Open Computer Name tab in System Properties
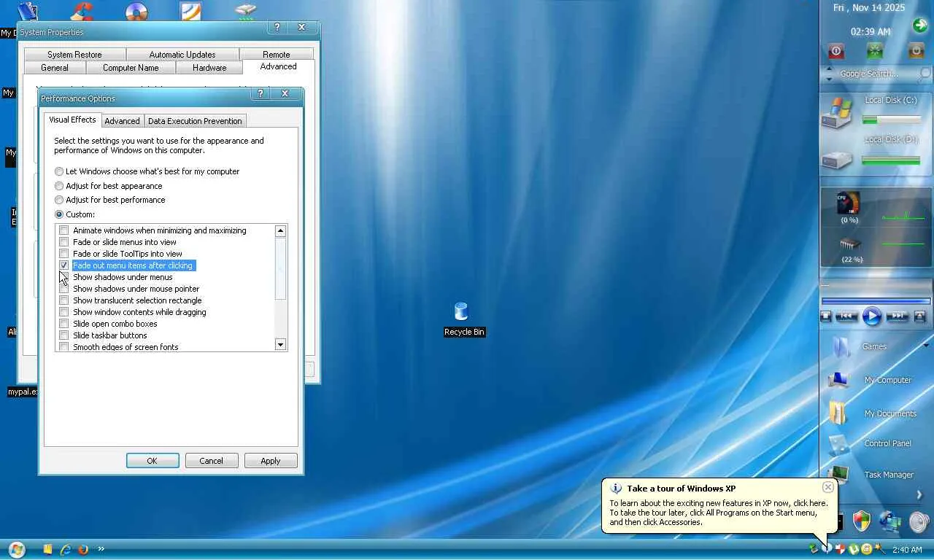Image resolution: width=934 pixels, height=560 pixels. (x=131, y=68)
